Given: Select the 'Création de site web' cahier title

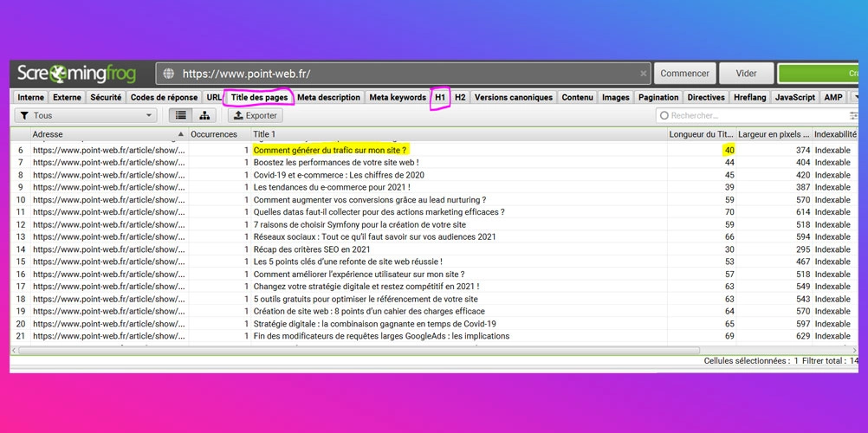Looking at the screenshot, I should pos(369,311).
